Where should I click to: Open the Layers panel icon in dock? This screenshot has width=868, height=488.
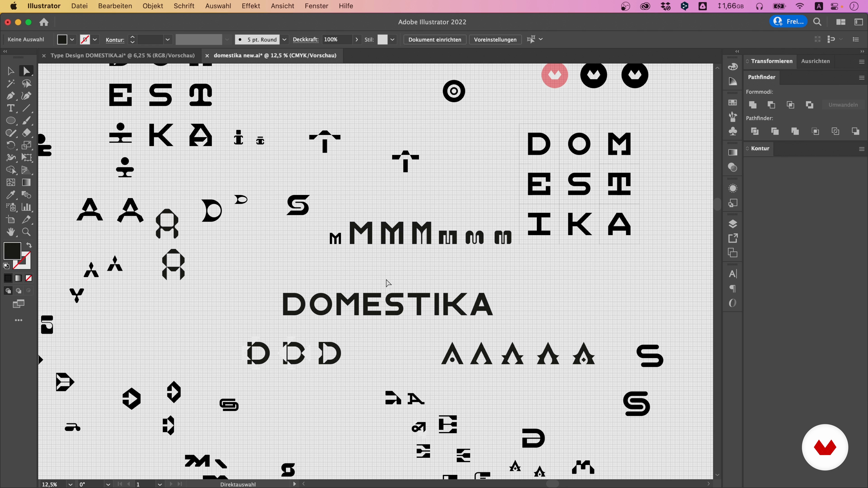(x=733, y=224)
